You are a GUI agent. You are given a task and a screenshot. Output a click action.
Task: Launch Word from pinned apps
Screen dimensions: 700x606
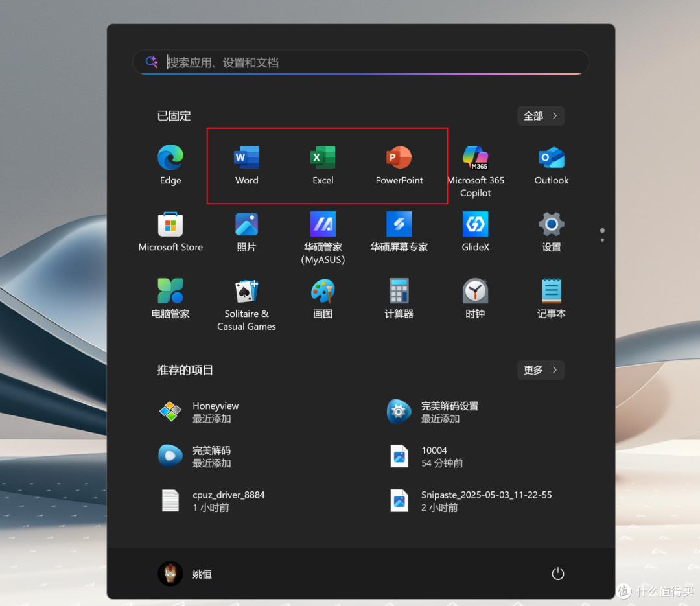pos(246,165)
